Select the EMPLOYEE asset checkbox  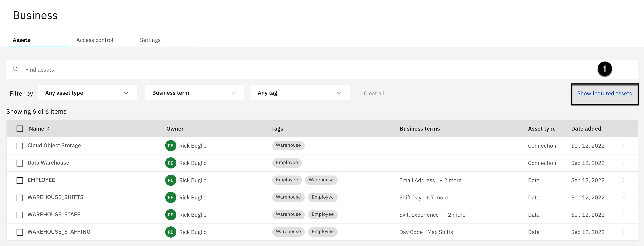(19, 180)
